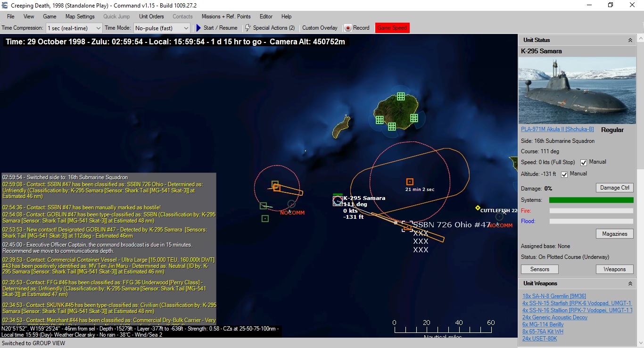Open the Editor menu
The image size is (644, 348).
(266, 17)
